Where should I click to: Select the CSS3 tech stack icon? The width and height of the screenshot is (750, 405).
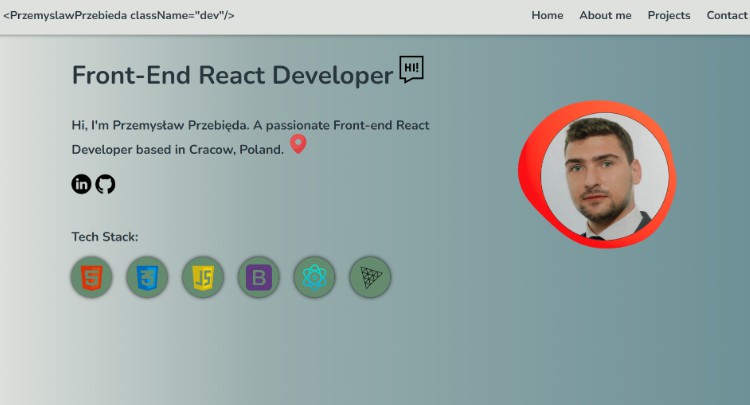pos(147,277)
